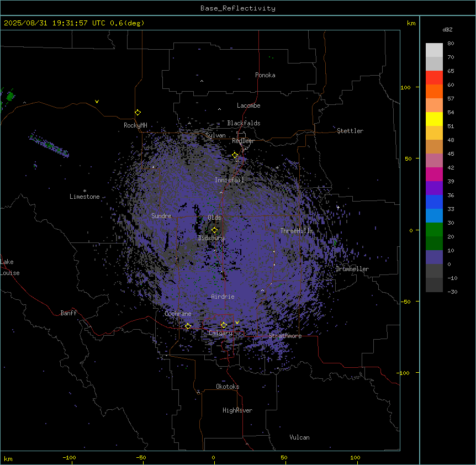Click the Limestone label
This screenshot has height=465, width=476.
[x=84, y=197]
